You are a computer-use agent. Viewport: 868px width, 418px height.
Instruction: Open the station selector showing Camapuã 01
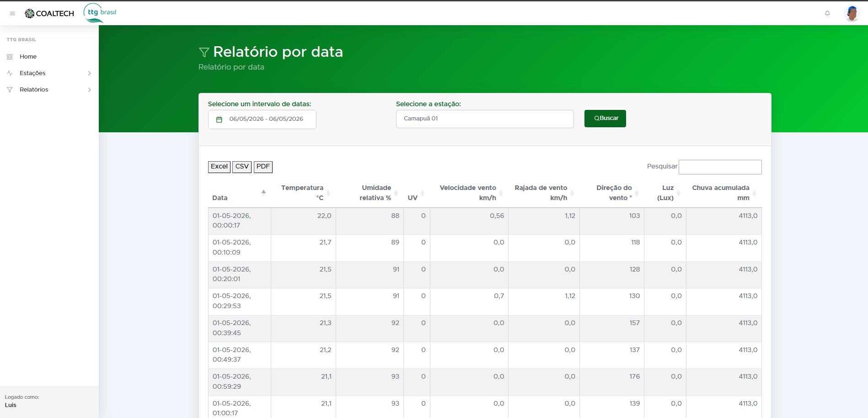[x=485, y=119]
